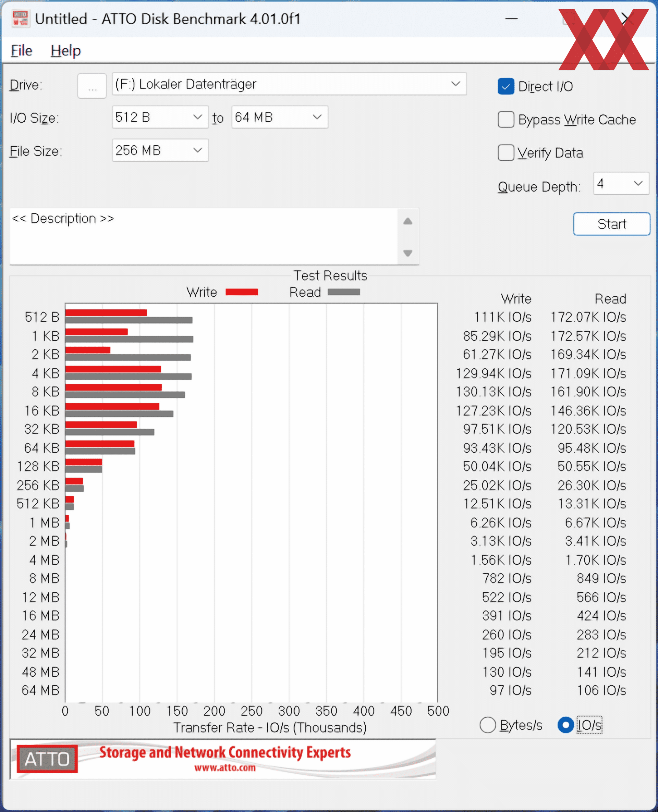Click the 128 KB row label in chart
Screen dimensions: 658x812
tap(38, 466)
